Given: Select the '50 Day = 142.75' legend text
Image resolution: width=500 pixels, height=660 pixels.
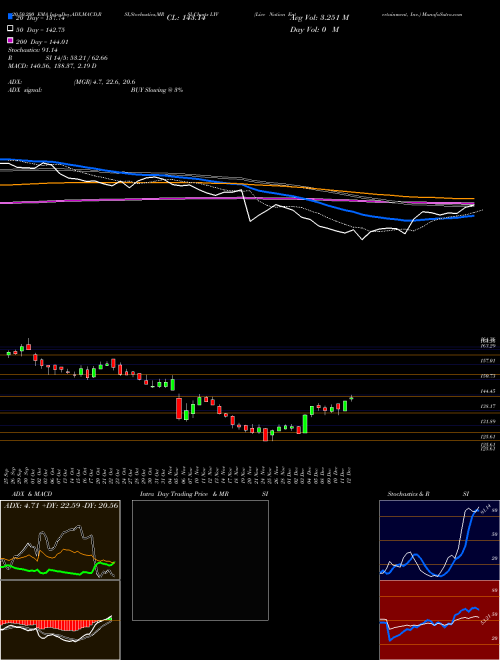Looking at the screenshot, I should (41, 30).
